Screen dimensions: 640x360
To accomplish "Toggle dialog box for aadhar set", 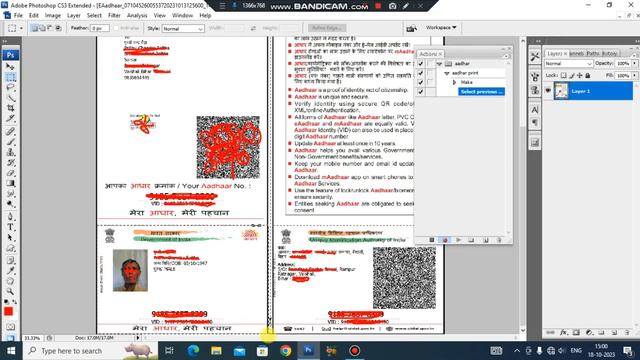I will click(430, 64).
